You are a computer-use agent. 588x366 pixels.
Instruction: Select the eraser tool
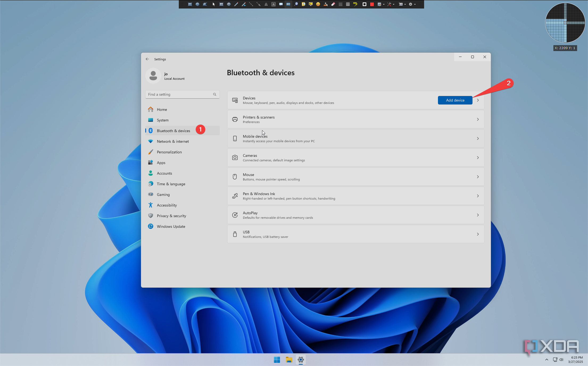pyautogui.click(x=333, y=4)
